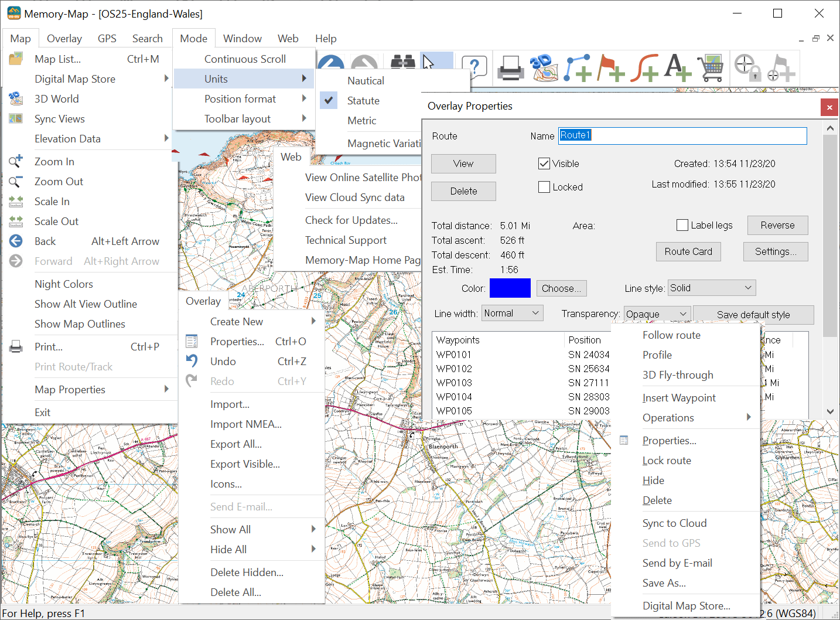This screenshot has width=840, height=620.
Task: Click the View button in Overlay Properties
Action: coord(463,163)
